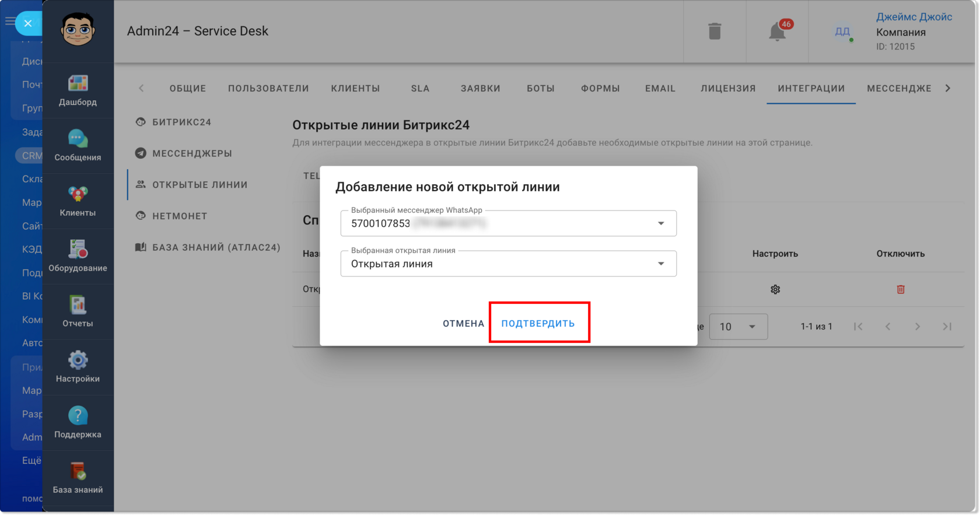Switch to the ЛИЦЕНЗИЯ tab

728,89
